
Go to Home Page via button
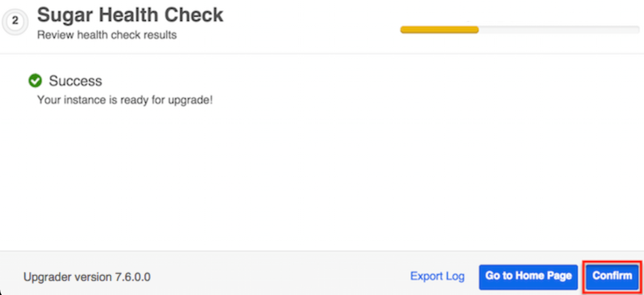(x=528, y=277)
